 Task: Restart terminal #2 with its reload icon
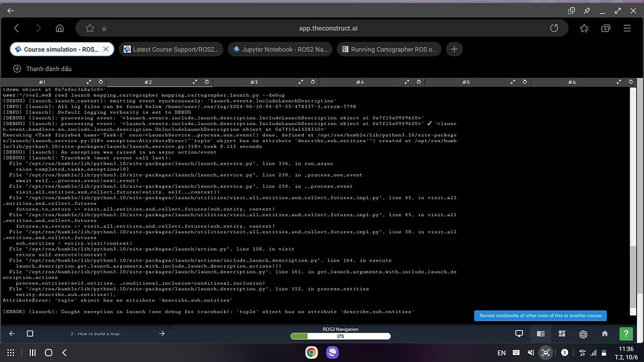click(x=206, y=81)
